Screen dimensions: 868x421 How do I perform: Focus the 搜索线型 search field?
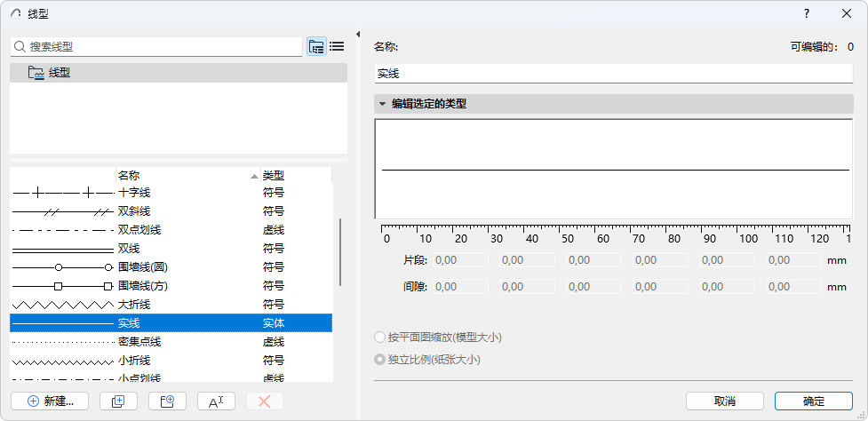[x=156, y=47]
